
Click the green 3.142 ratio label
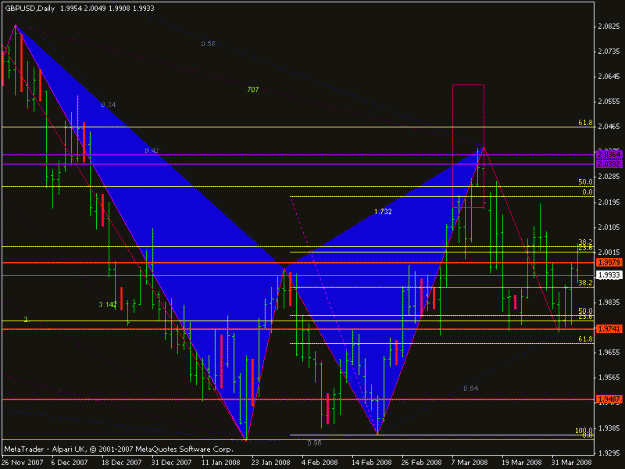(x=108, y=304)
